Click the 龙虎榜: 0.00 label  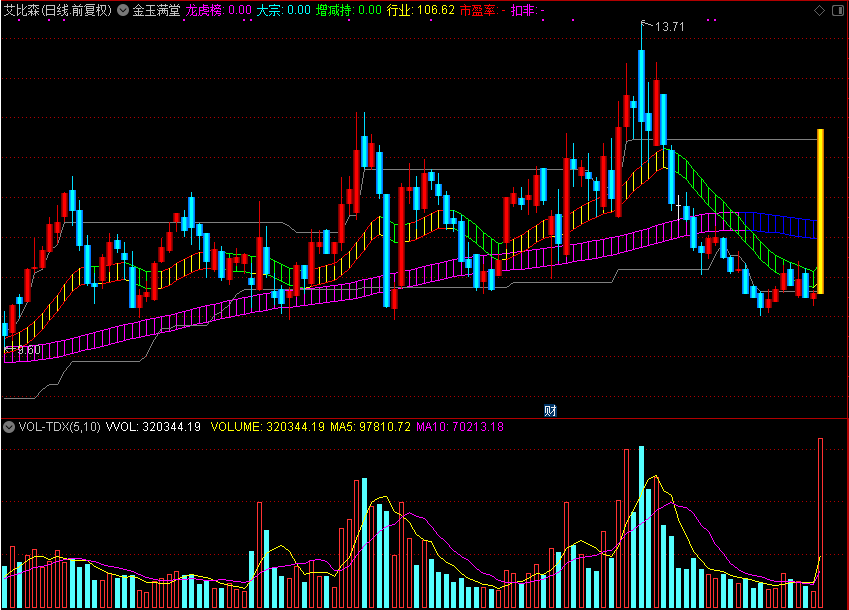[219, 10]
